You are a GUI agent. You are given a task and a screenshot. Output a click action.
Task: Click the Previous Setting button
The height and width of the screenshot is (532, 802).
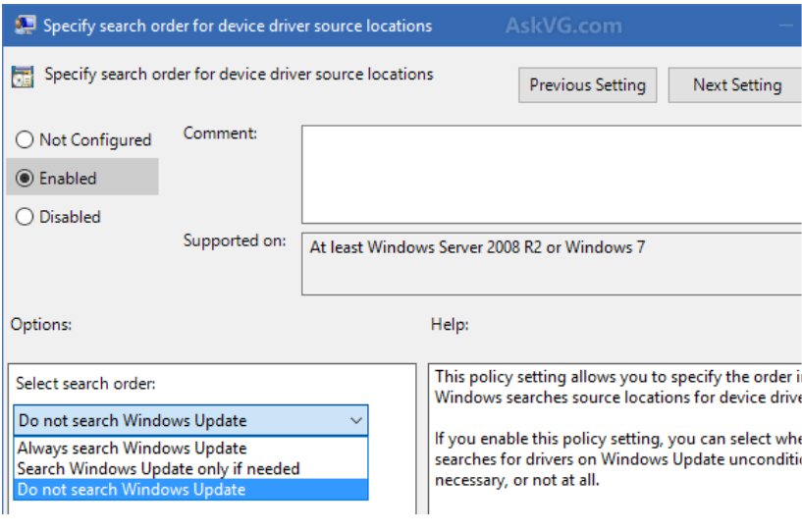tap(587, 85)
